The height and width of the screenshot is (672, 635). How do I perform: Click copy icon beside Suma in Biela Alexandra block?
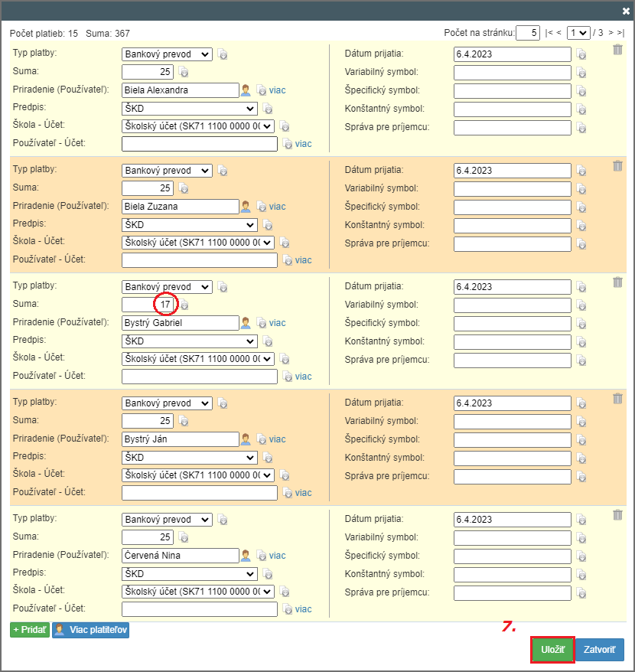tap(184, 72)
